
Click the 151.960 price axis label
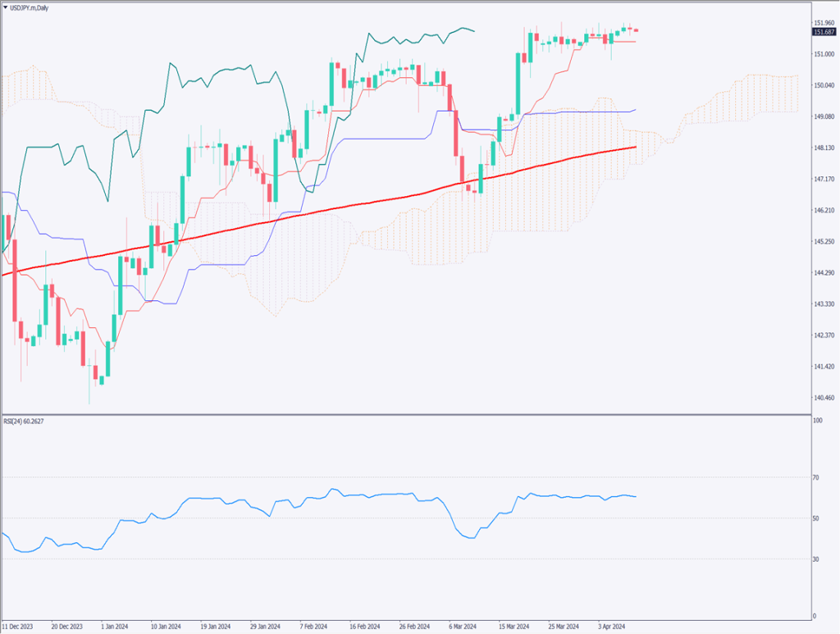(x=824, y=23)
